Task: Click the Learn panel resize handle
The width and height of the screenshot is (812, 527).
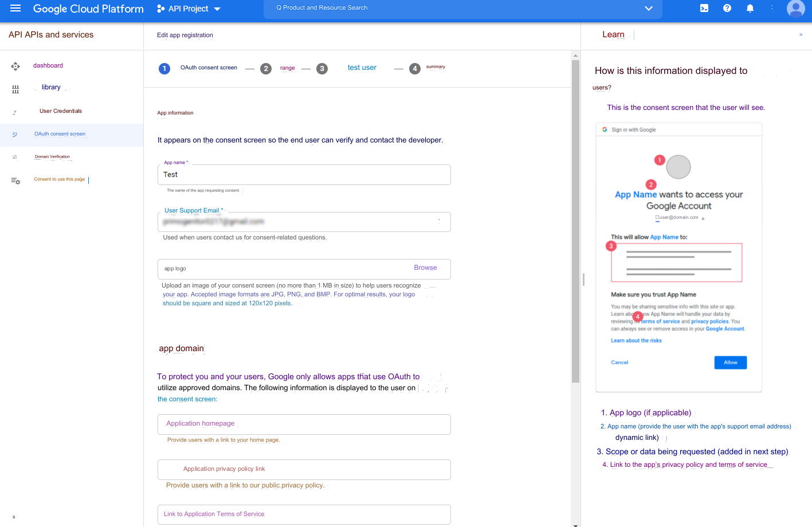Action: (583, 280)
